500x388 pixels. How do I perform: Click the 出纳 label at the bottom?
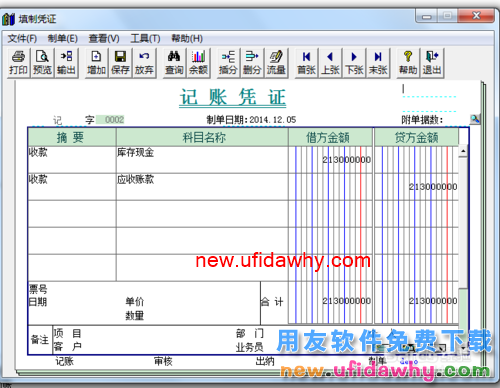[265, 361]
